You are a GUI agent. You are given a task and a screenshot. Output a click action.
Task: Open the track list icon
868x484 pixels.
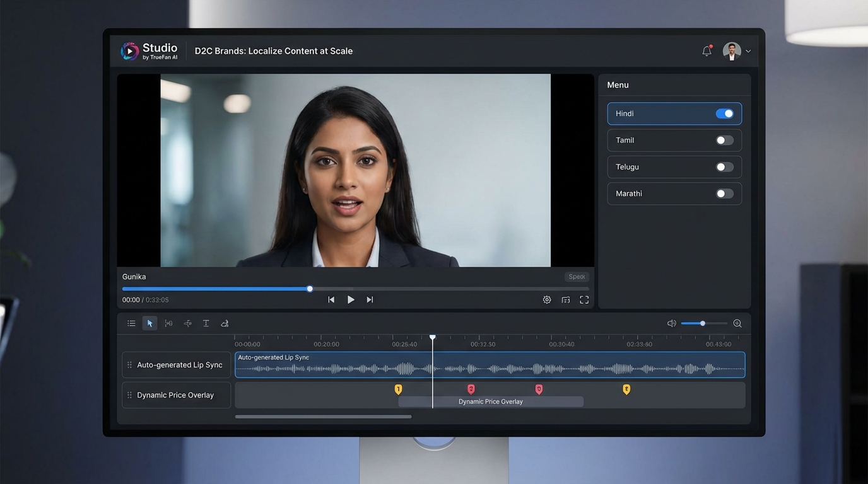[131, 323]
